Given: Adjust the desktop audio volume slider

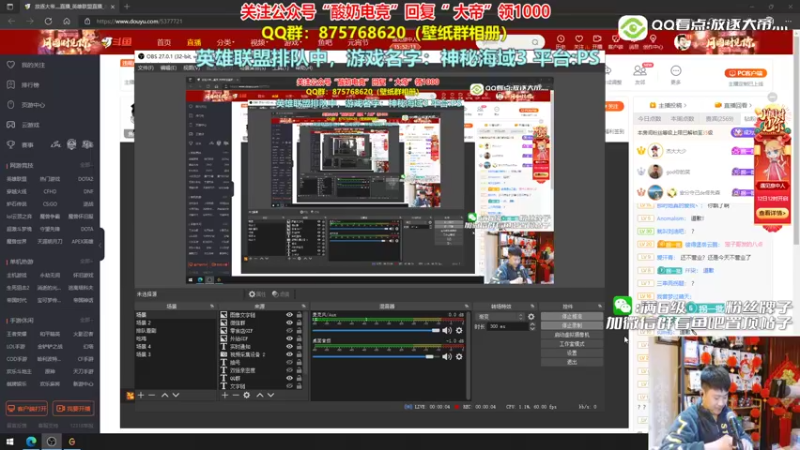Looking at the screenshot, I should coord(376,357).
